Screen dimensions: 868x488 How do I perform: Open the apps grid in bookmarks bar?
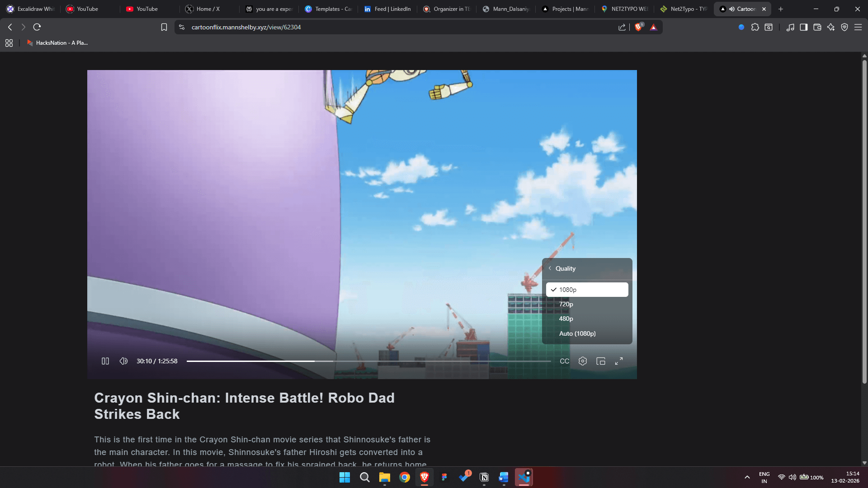point(9,43)
